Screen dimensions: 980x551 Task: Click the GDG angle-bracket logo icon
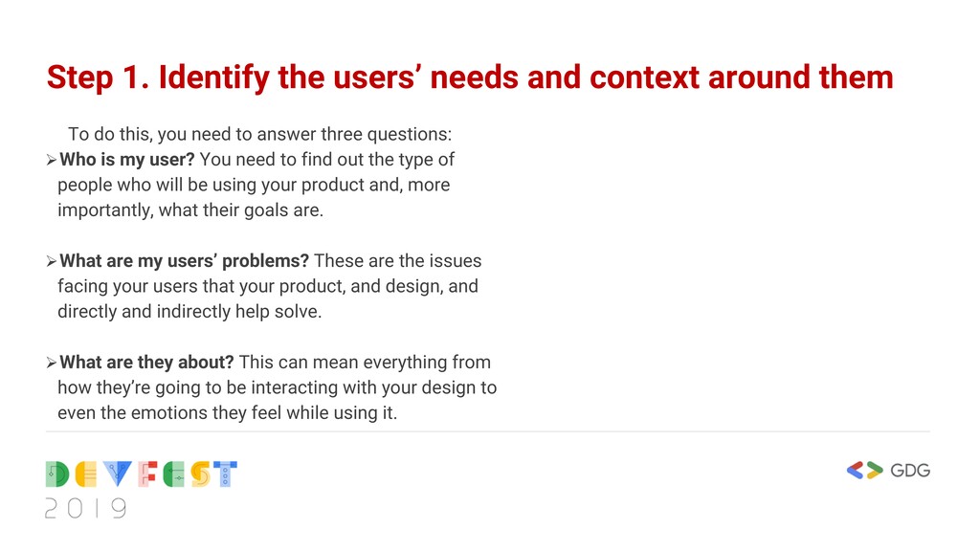pos(864,471)
